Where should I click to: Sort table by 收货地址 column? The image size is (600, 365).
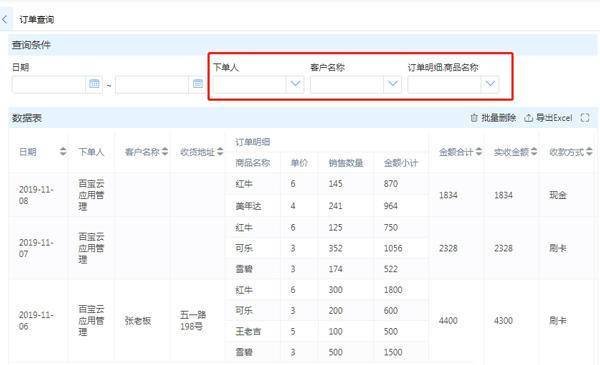[x=220, y=152]
